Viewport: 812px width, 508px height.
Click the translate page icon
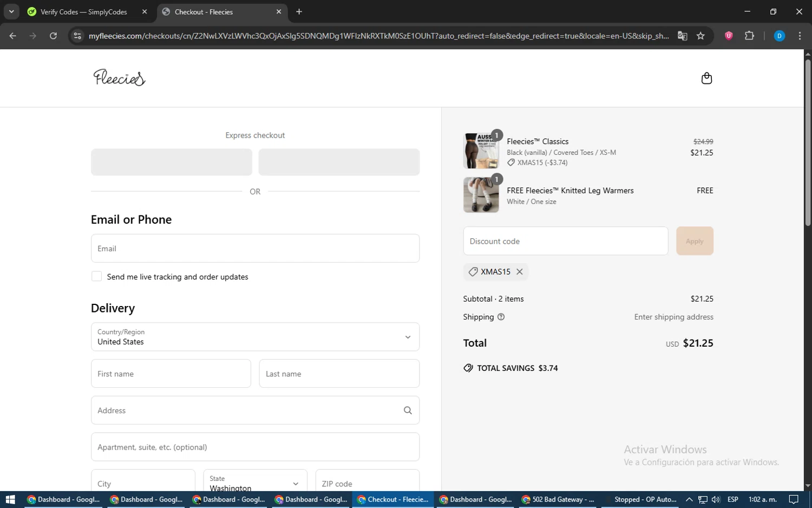coord(682,36)
